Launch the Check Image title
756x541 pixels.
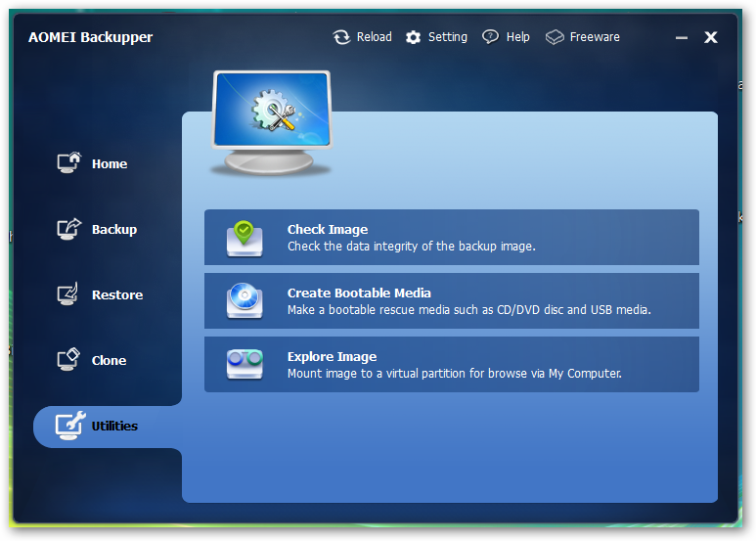pos(328,230)
